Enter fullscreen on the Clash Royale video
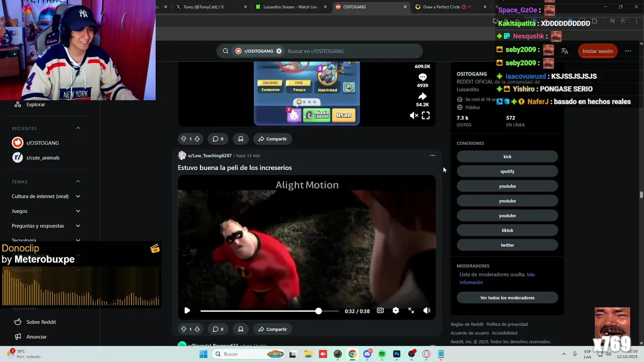The image size is (644, 362). pos(426,116)
